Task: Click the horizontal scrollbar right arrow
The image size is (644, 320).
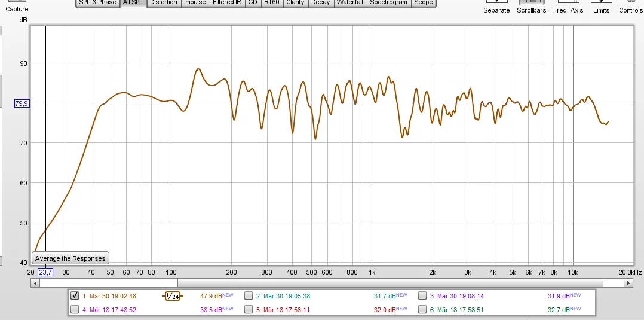Action: [628, 283]
